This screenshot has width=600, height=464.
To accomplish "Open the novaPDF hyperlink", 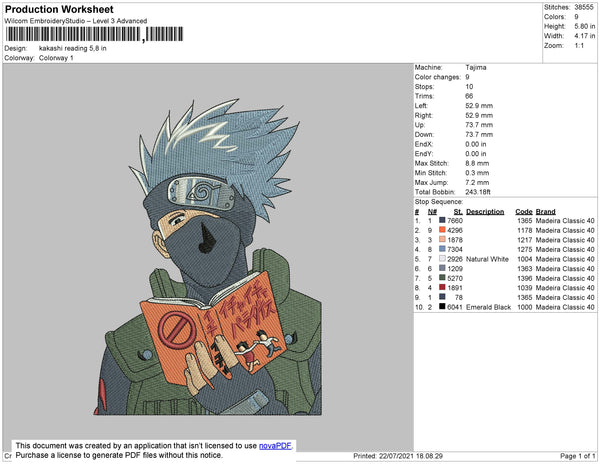I will [x=275, y=446].
